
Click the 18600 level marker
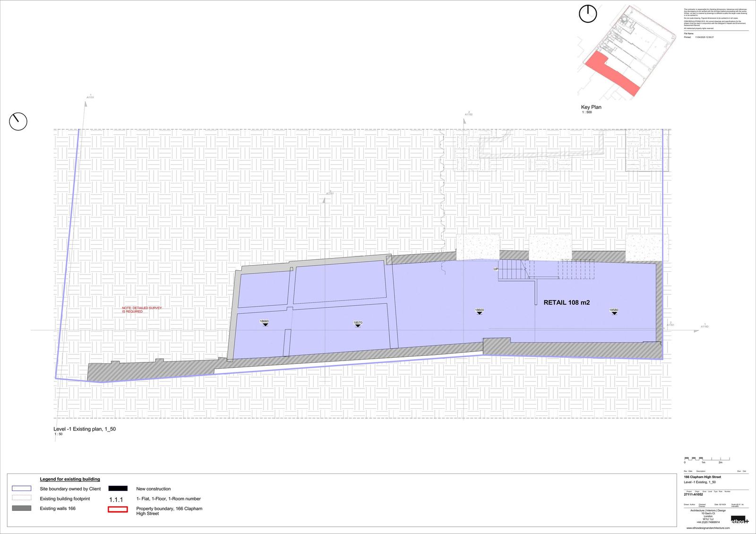(479, 311)
